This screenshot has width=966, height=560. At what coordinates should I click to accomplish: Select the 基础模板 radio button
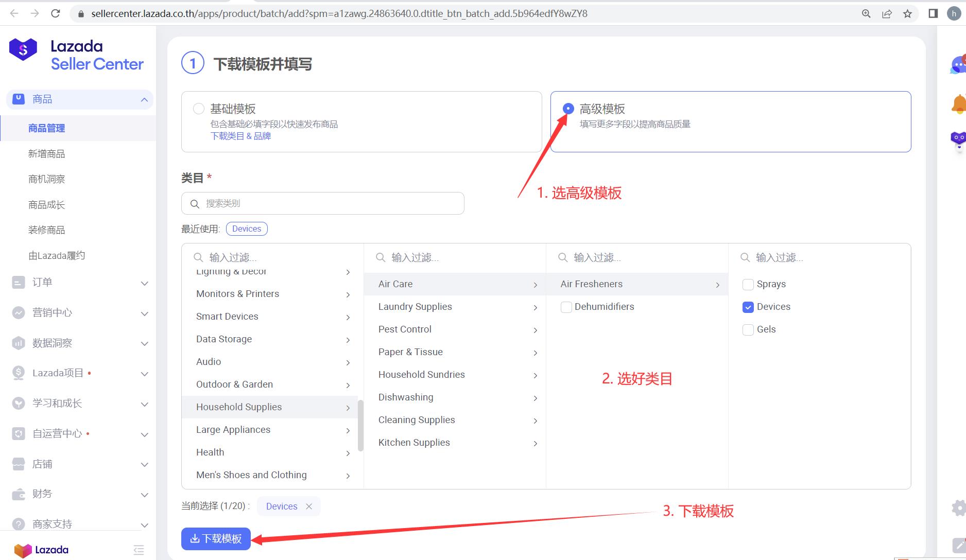pos(199,109)
